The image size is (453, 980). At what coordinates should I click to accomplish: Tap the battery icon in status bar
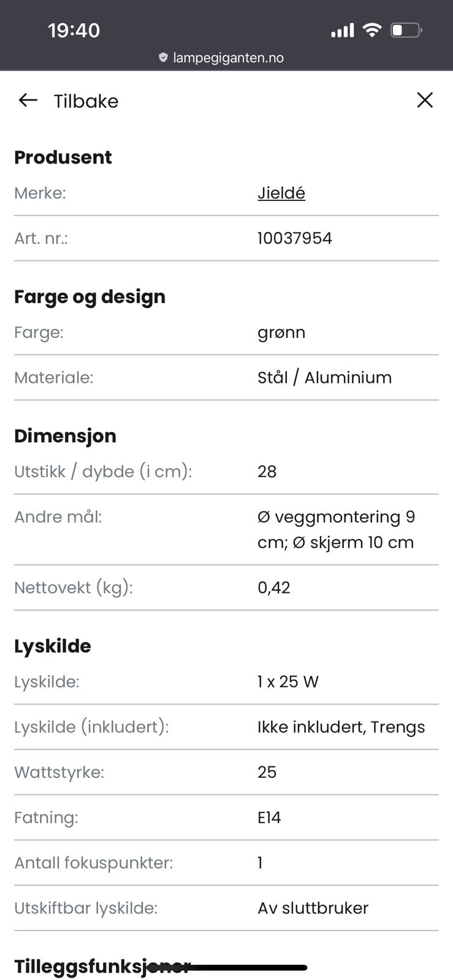click(406, 30)
